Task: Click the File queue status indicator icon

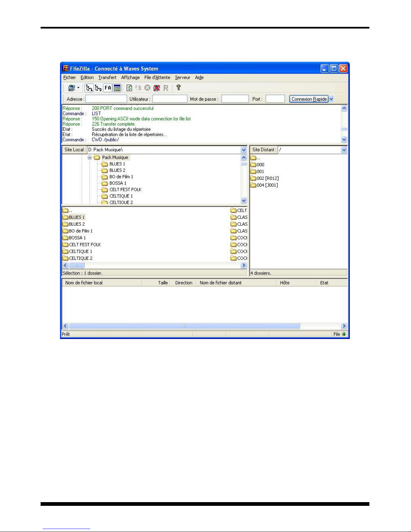Action: coord(344,334)
